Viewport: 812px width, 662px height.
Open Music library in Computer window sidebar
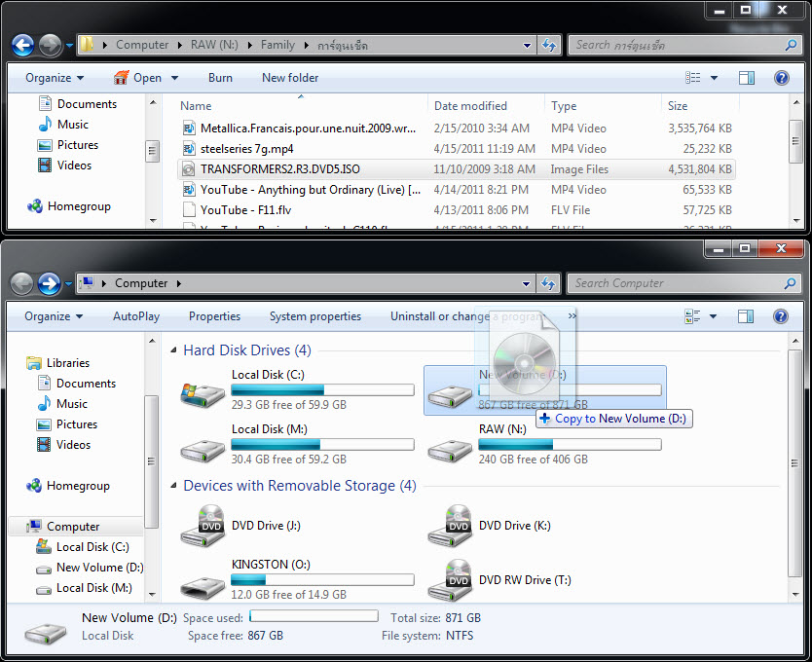pyautogui.click(x=62, y=403)
